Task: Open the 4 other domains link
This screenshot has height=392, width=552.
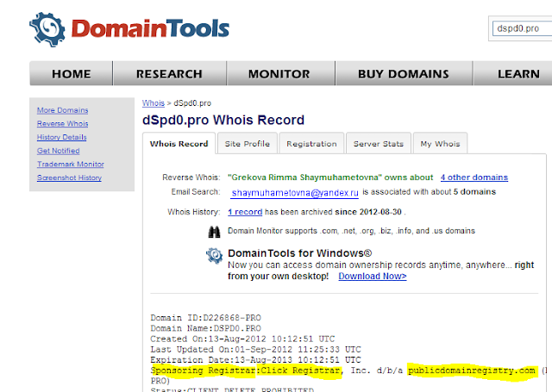Action: tap(474, 177)
